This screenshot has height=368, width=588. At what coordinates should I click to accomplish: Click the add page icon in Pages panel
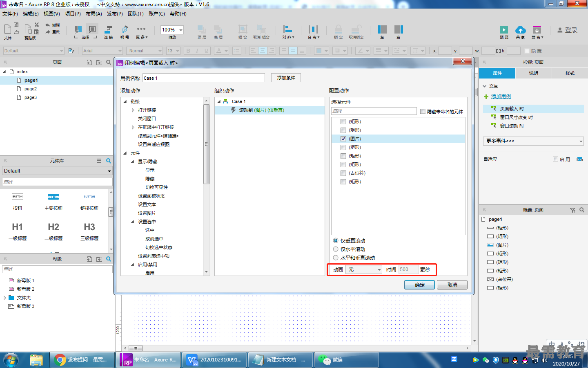pyautogui.click(x=89, y=62)
